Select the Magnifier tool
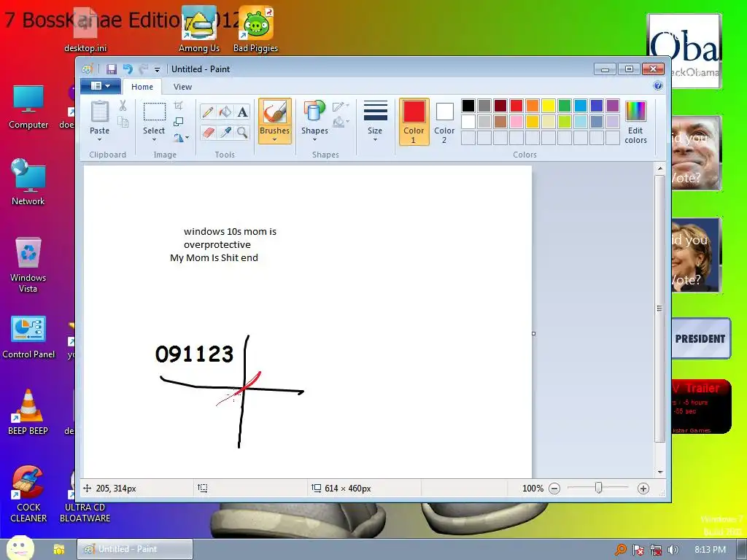Screen dimensions: 747x560 tap(242, 132)
